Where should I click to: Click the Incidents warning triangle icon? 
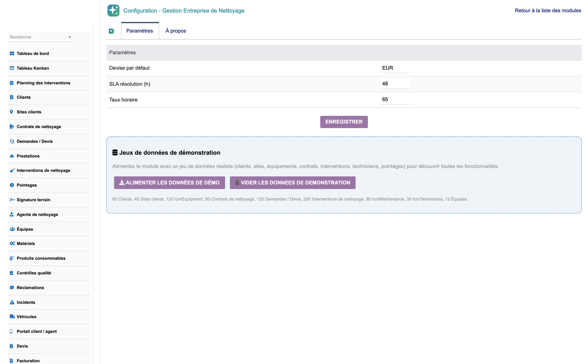click(x=12, y=302)
